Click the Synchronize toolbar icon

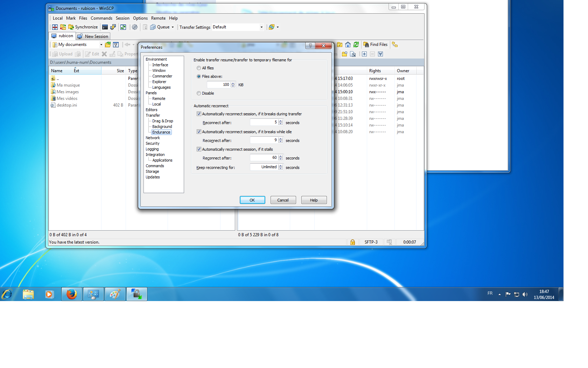[x=71, y=27]
